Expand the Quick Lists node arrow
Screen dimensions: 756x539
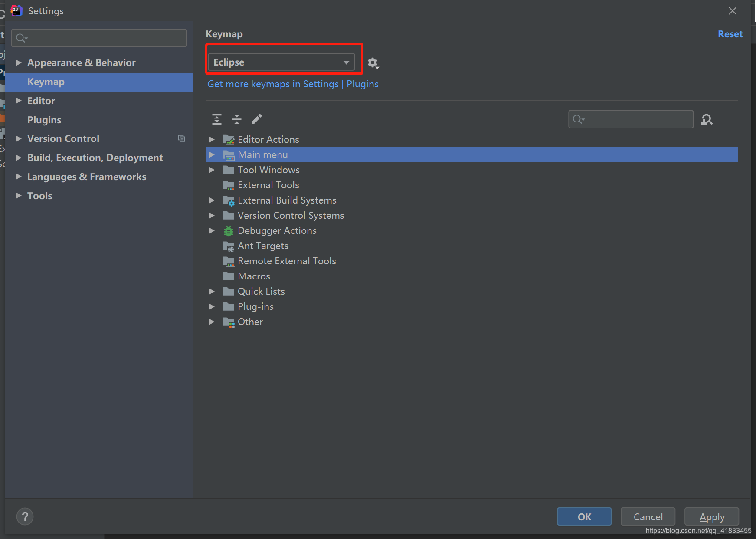[x=212, y=291]
